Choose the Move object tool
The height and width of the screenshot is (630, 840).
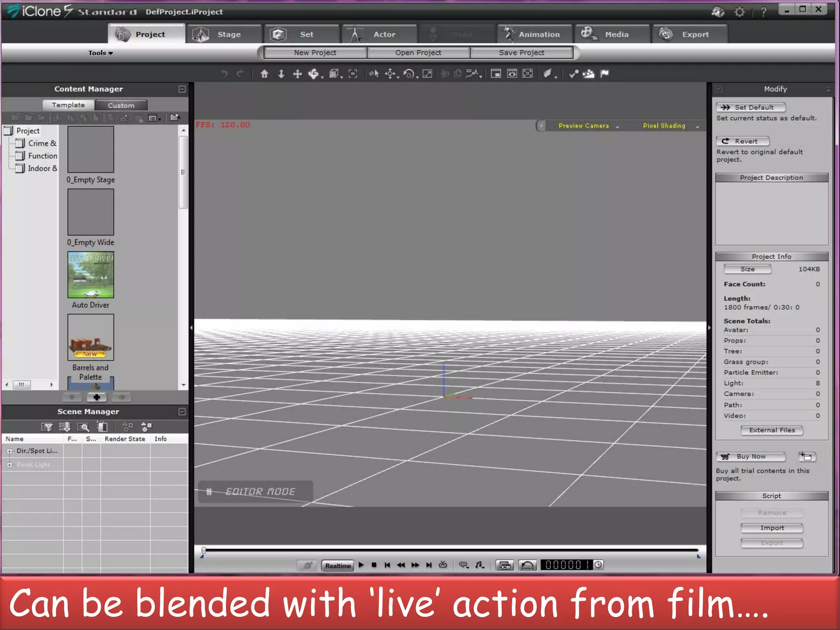pyautogui.click(x=390, y=74)
